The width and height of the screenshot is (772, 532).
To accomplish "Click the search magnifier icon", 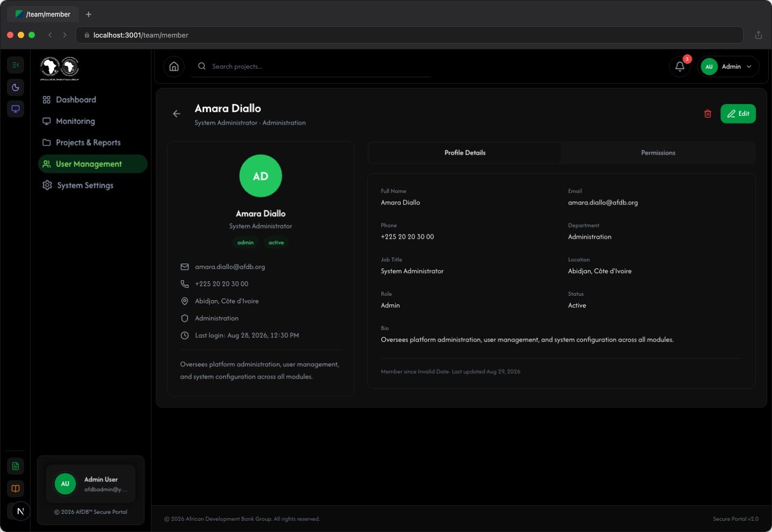I will coord(202,67).
